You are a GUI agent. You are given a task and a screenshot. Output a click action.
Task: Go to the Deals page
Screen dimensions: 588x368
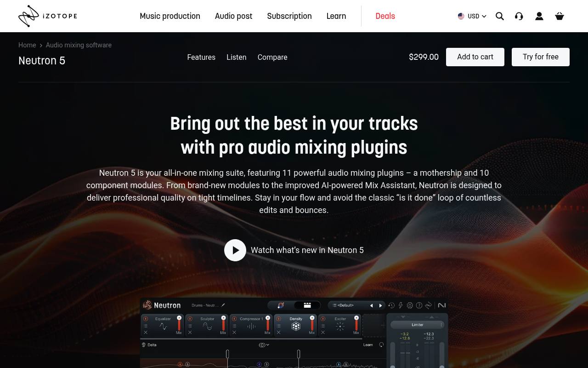pos(385,16)
